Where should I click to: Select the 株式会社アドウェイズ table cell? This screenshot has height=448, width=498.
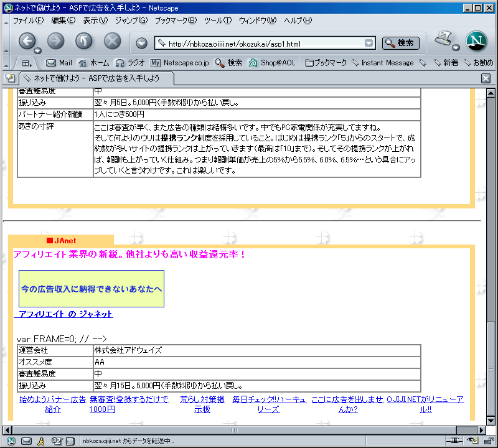257,350
